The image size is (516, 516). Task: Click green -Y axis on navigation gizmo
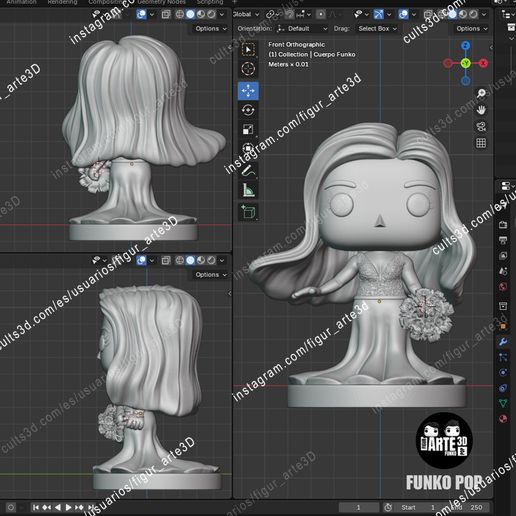(466, 63)
